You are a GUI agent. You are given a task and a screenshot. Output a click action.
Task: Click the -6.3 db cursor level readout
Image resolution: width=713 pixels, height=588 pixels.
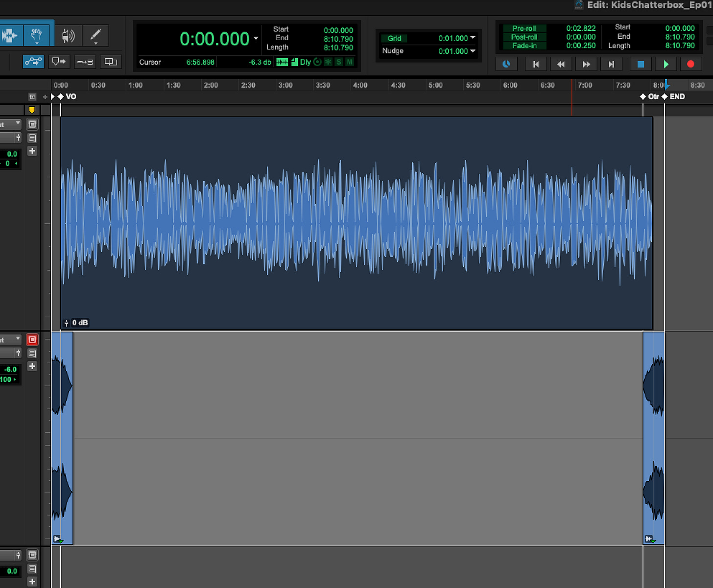click(260, 62)
